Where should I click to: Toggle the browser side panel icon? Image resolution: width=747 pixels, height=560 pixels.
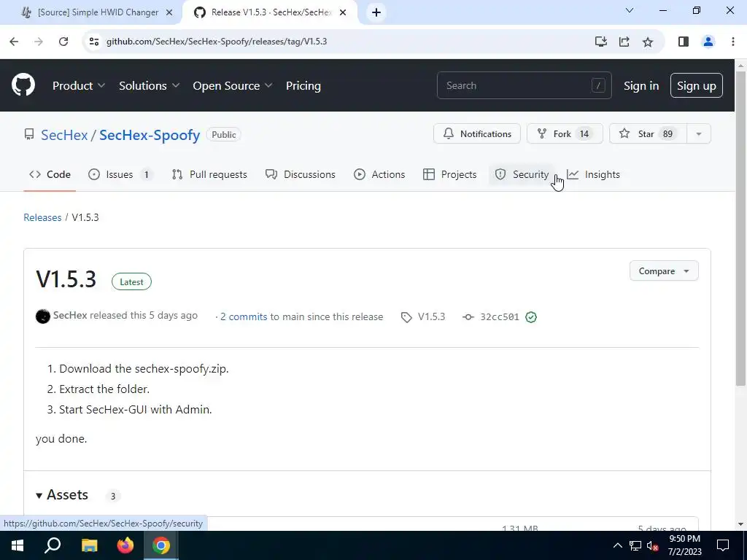tap(683, 42)
